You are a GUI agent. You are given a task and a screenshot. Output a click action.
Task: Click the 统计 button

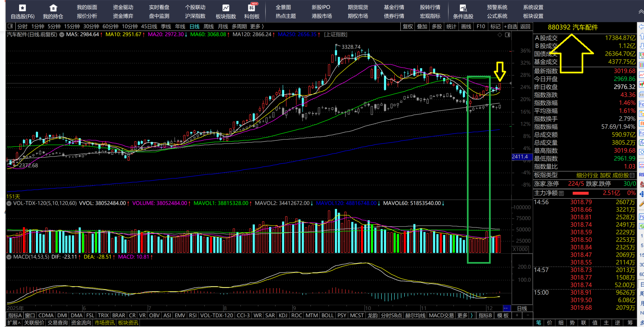pyautogui.click(x=451, y=26)
